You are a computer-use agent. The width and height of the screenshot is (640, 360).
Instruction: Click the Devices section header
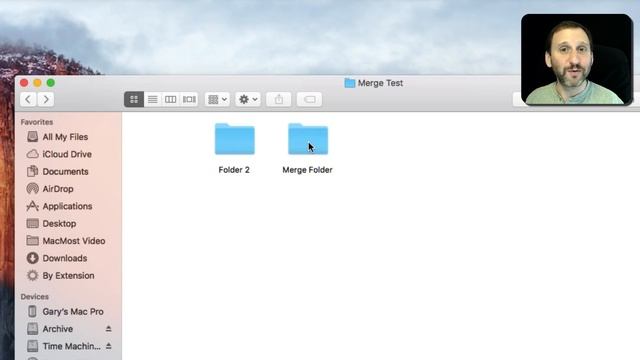coord(35,297)
